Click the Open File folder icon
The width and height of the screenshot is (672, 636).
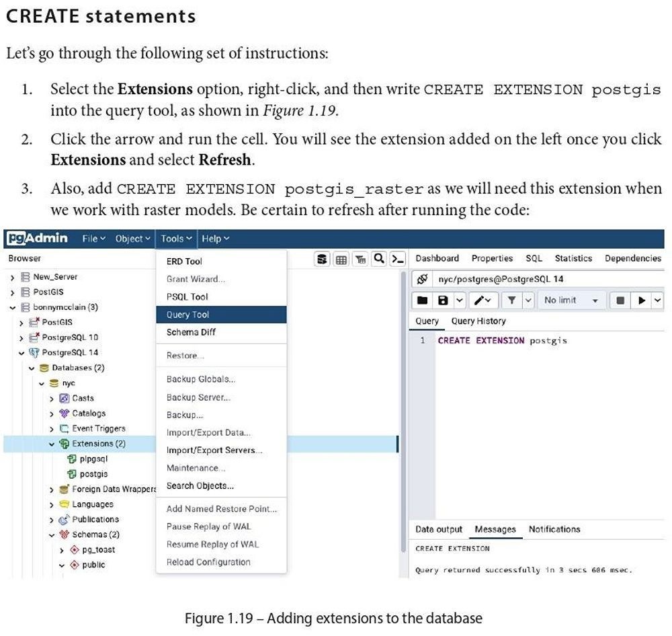click(422, 301)
